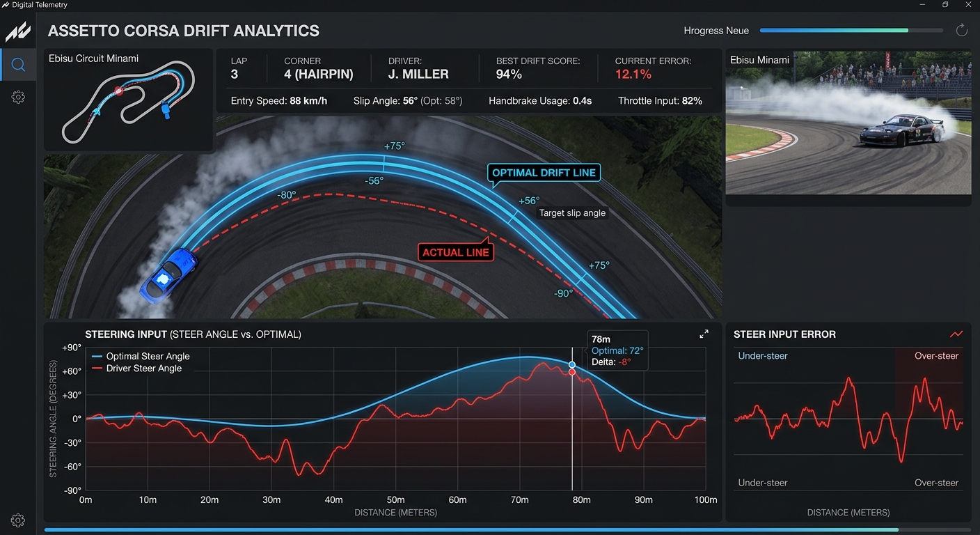Viewport: 980px width, 535px height.
Task: Click the Best Drift Score 94% value
Action: point(509,75)
